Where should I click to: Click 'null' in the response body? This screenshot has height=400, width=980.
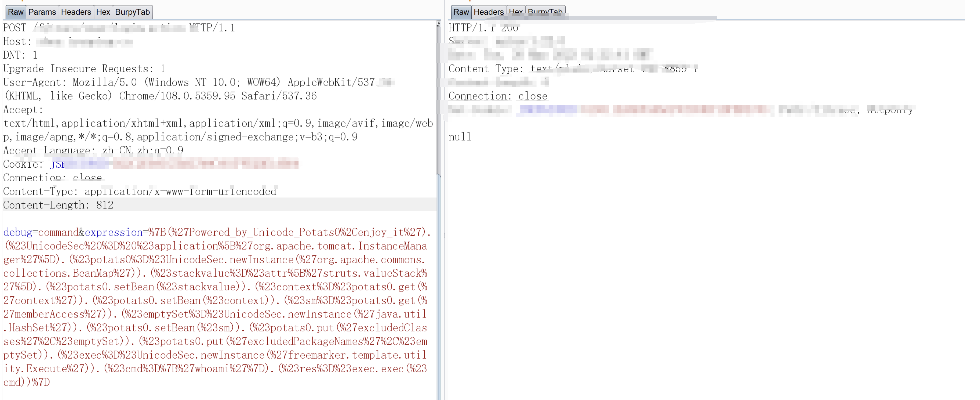coord(460,137)
